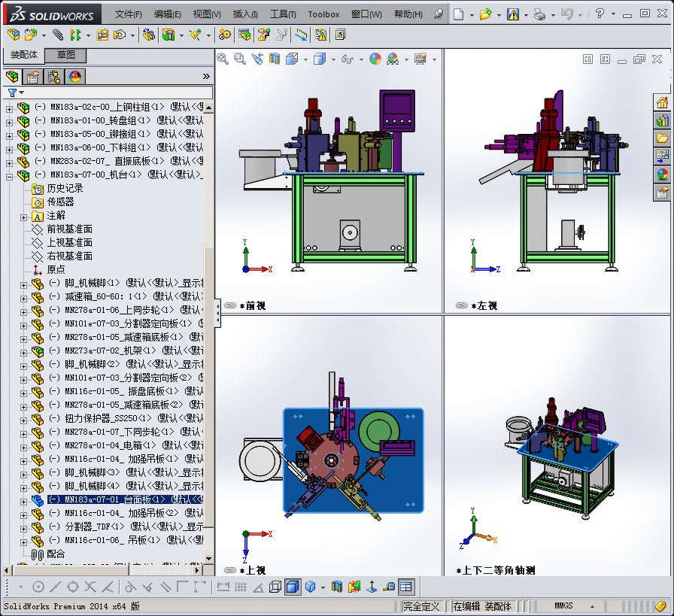Click the FeatureManager design tree tab icon
Image resolution: width=674 pixels, height=616 pixels.
13,77
